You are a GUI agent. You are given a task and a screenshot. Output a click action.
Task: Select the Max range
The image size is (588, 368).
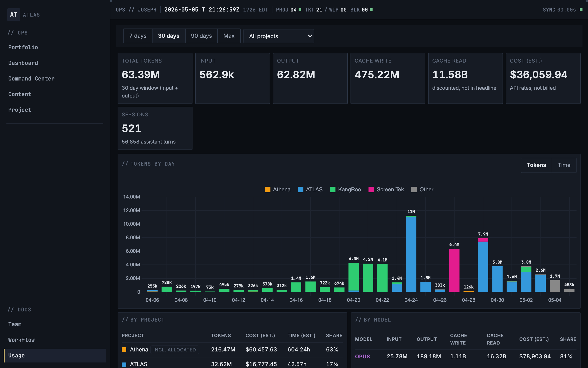pyautogui.click(x=229, y=36)
